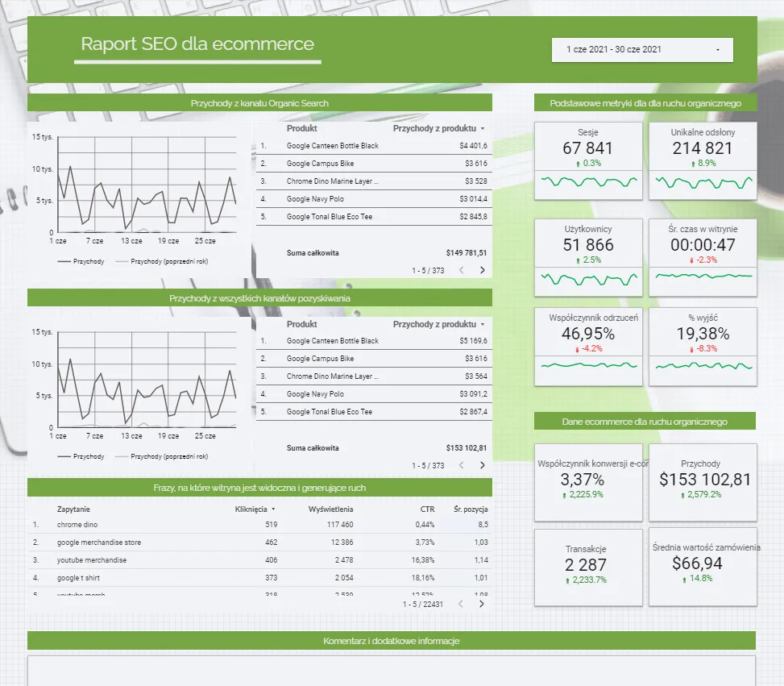
Task: Click the CTR column header
Action: coord(427,509)
